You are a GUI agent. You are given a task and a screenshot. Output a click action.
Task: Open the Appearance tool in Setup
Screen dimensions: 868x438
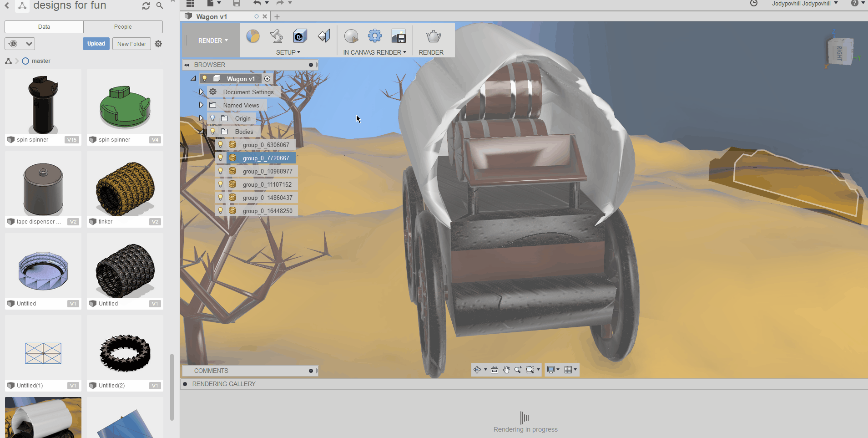point(253,36)
